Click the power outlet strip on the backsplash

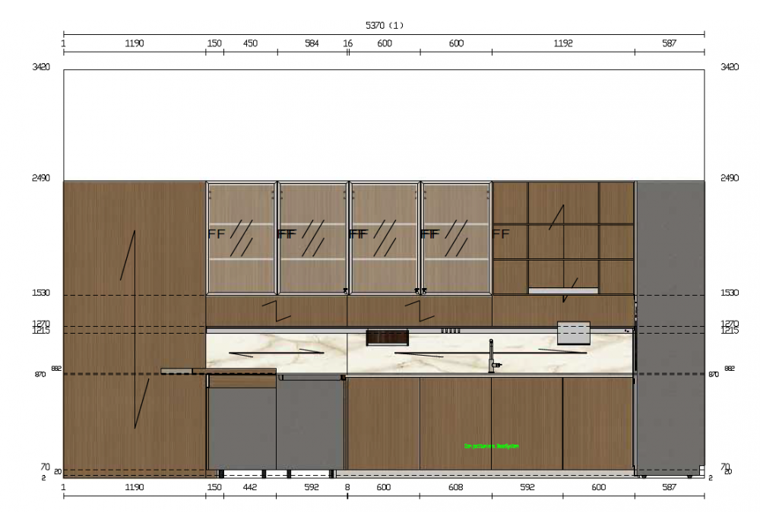point(451,331)
